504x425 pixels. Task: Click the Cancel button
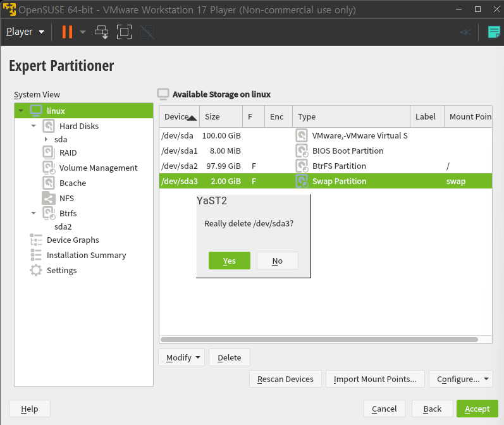pos(384,409)
